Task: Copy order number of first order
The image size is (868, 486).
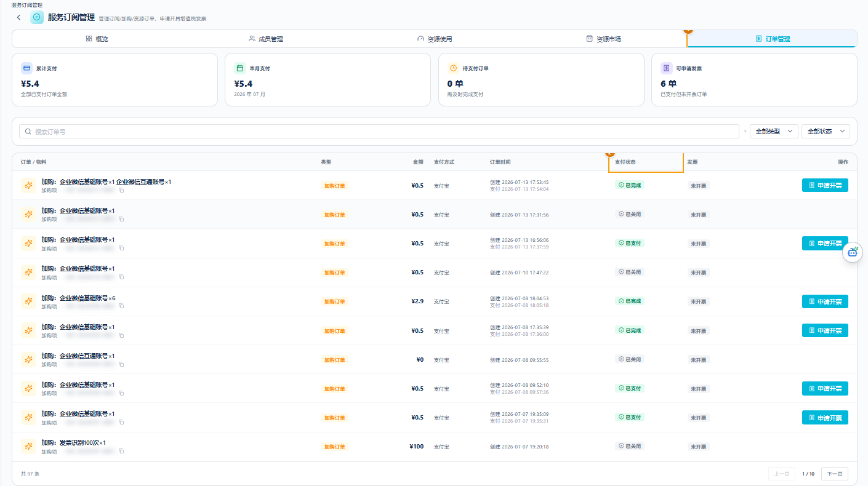Action: (121, 191)
